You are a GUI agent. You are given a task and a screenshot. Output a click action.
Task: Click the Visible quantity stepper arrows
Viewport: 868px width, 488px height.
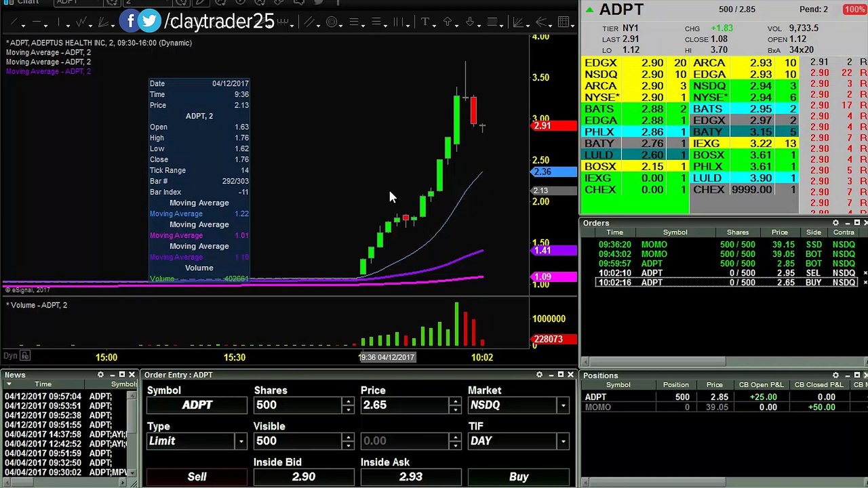point(348,441)
